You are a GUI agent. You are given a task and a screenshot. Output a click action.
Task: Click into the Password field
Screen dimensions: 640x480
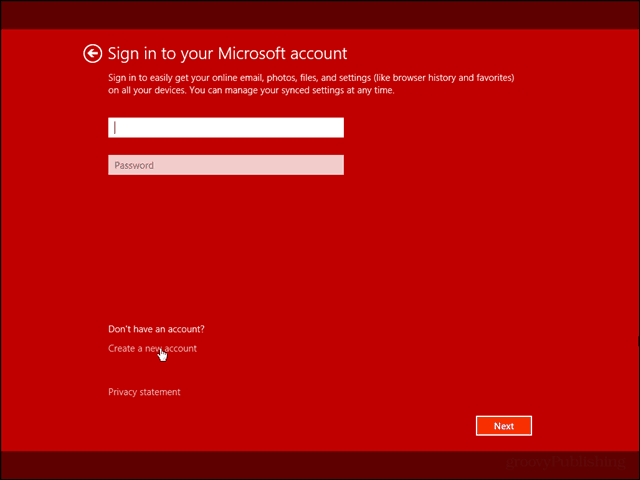click(226, 165)
